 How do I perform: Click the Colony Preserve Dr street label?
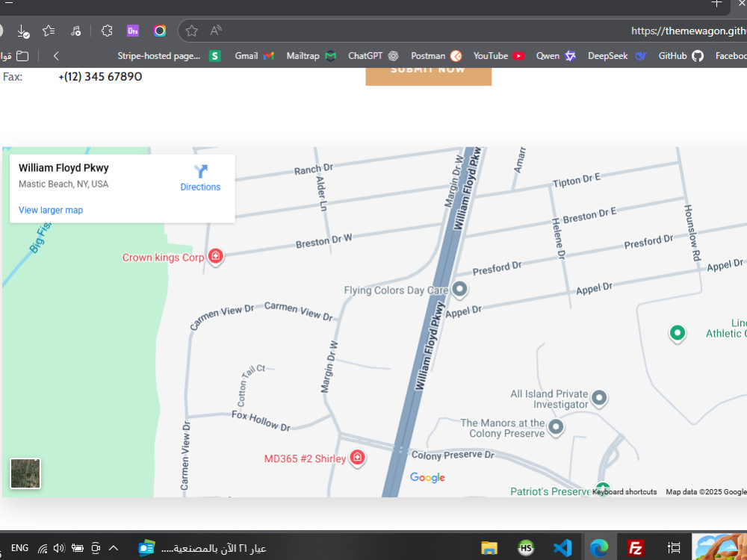tap(453, 455)
